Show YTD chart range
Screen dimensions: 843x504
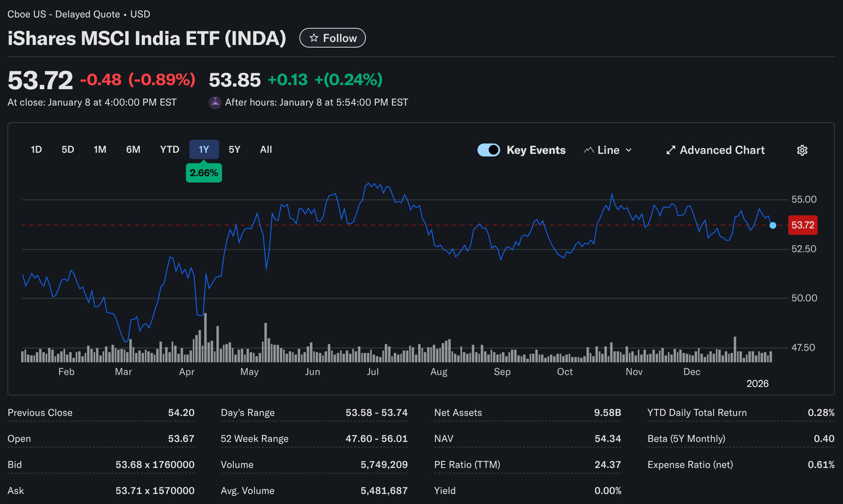click(170, 149)
